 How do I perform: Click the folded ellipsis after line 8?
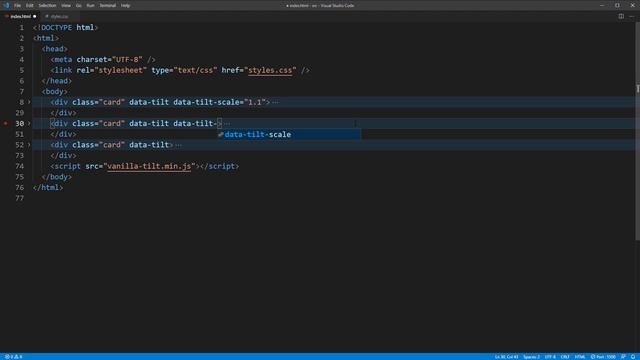point(276,102)
